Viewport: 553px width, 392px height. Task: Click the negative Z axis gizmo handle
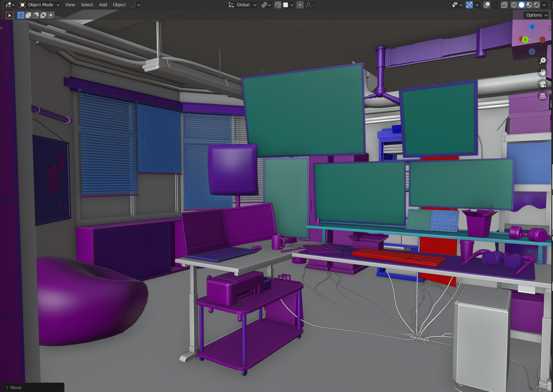(532, 52)
